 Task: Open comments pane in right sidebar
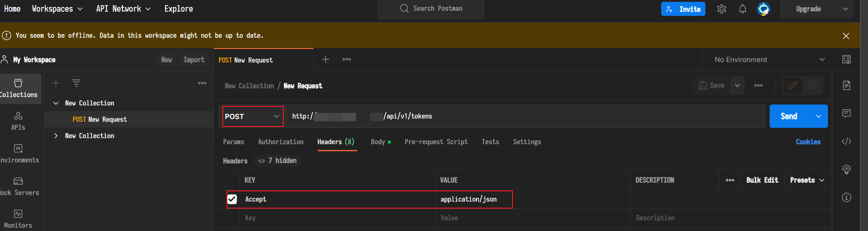point(847,113)
